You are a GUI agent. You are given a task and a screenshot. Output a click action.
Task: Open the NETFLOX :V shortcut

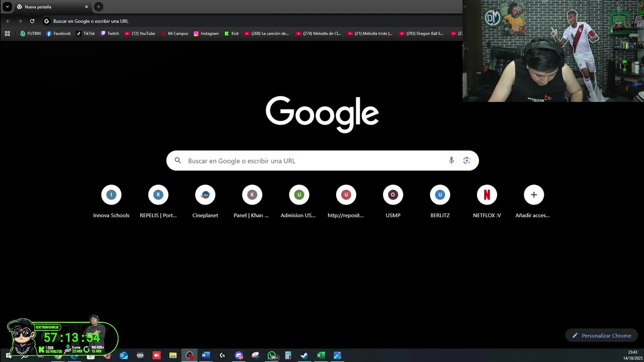(x=487, y=202)
